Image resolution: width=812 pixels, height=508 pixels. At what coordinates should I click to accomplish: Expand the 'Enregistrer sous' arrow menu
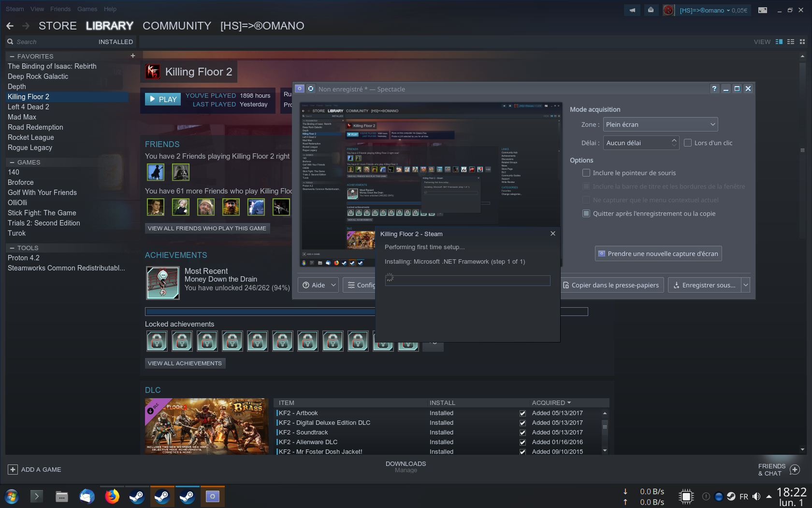pos(746,285)
